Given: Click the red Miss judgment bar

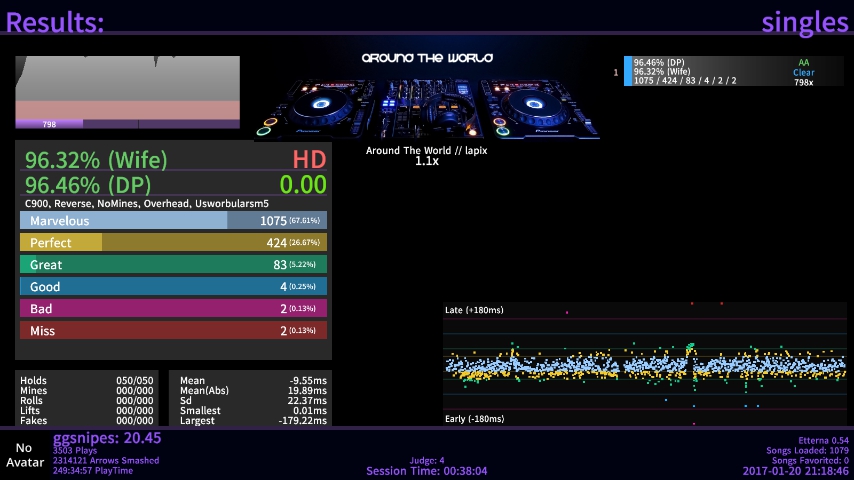Looking at the screenshot, I should 173,331.
